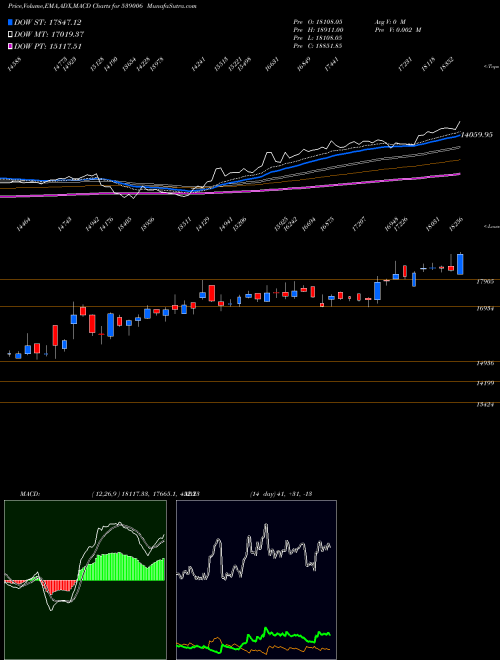Click the latest tall blue candlestick
The image size is (500, 660).
[x=460, y=264]
